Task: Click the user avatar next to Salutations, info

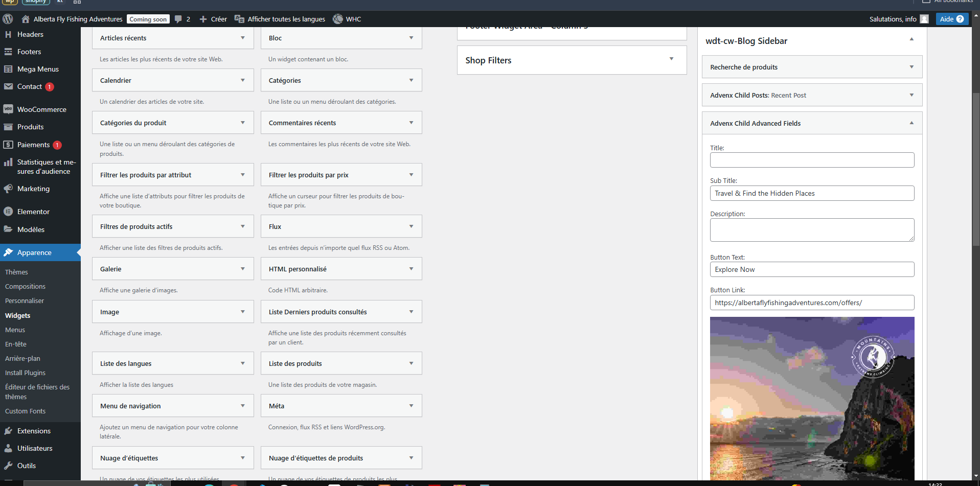Action: click(924, 19)
